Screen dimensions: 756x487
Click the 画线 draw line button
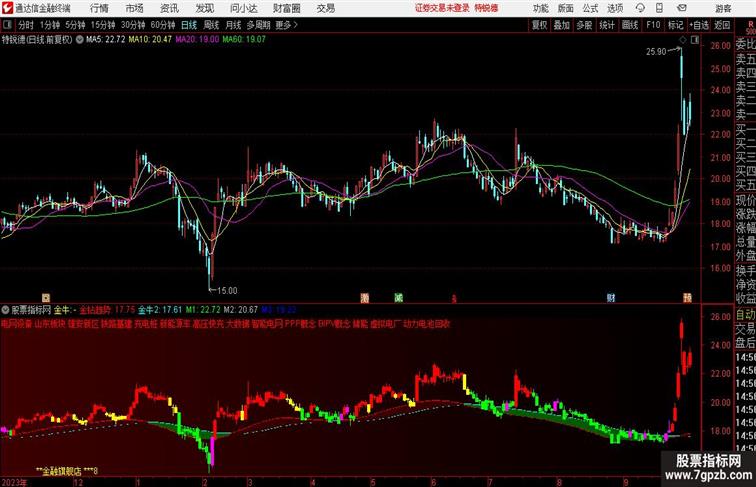pos(630,25)
